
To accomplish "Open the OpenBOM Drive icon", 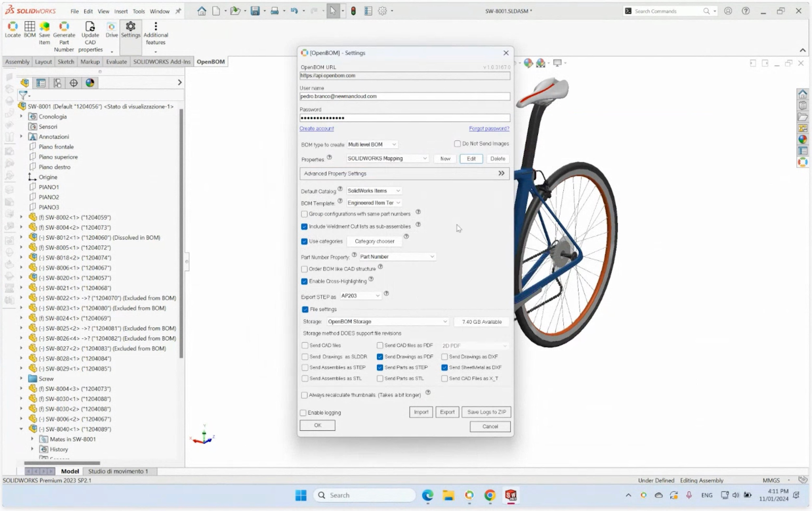I will click(x=112, y=26).
